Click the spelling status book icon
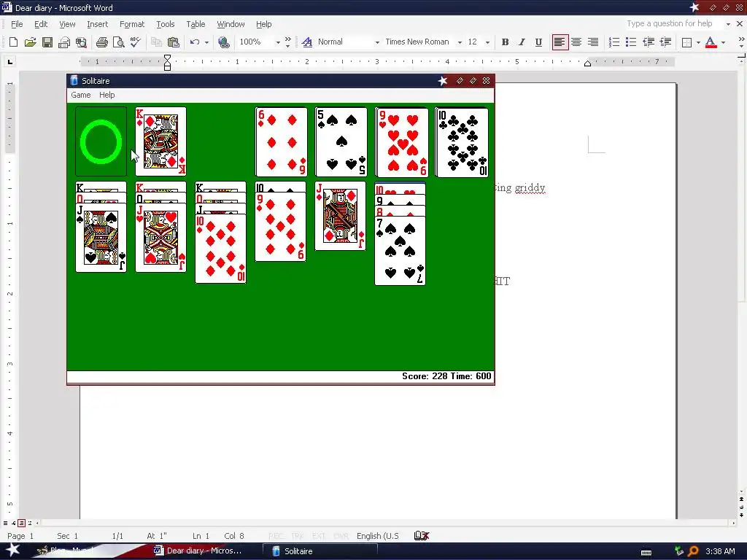Image resolution: width=747 pixels, height=560 pixels. tap(422, 536)
